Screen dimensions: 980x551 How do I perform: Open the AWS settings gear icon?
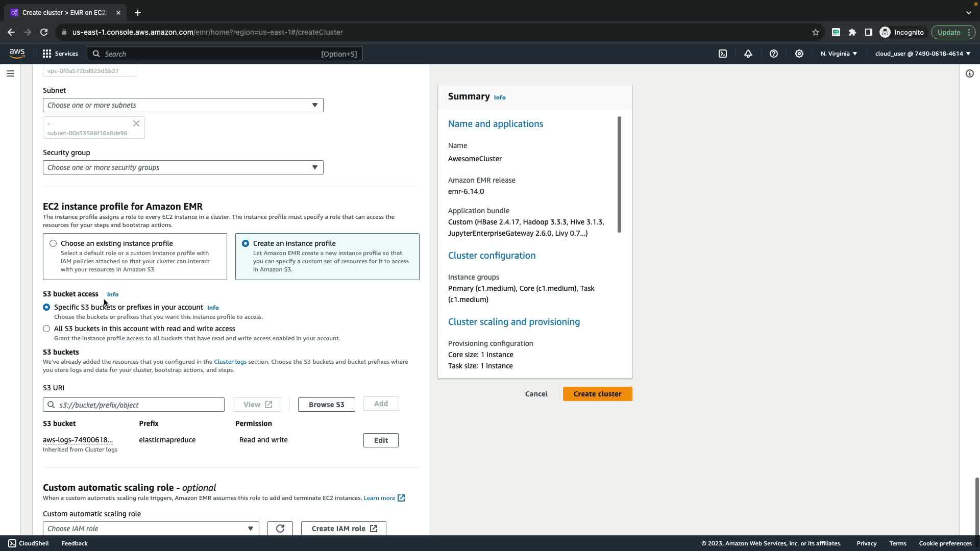(799, 54)
